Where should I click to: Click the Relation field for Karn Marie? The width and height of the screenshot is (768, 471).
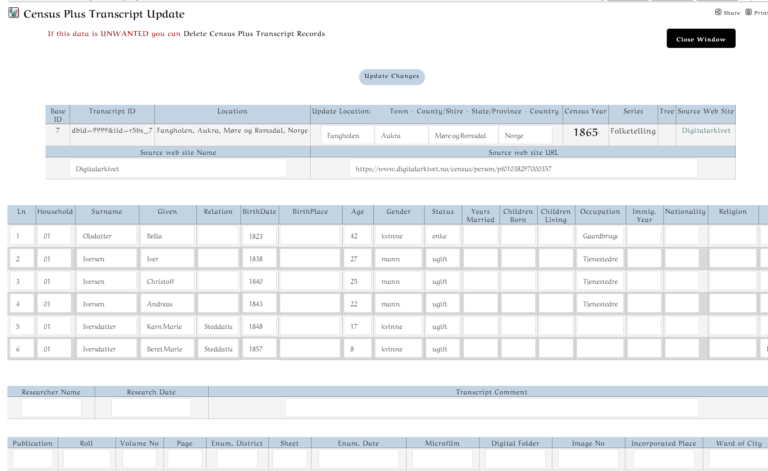tap(217, 325)
